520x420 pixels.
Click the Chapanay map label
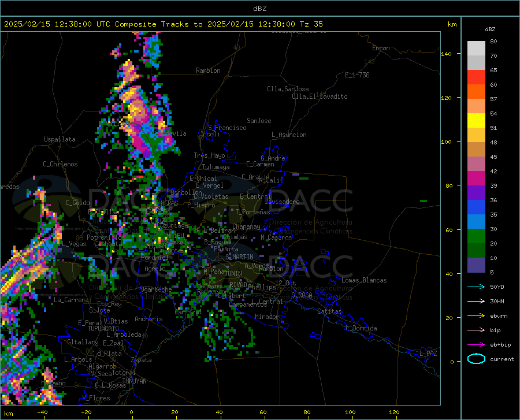pyautogui.click(x=246, y=226)
